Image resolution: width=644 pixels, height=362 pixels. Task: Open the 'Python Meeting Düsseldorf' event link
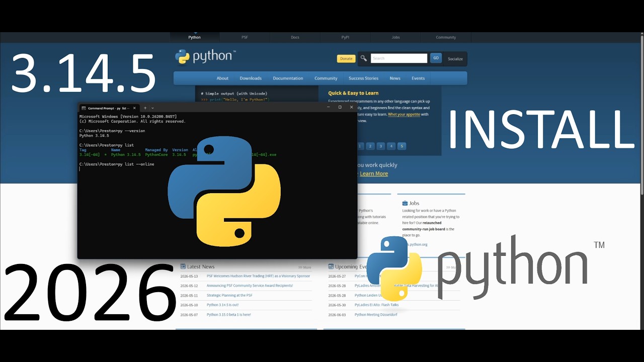(x=376, y=315)
